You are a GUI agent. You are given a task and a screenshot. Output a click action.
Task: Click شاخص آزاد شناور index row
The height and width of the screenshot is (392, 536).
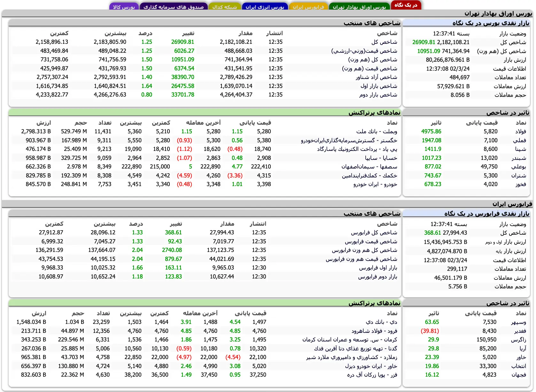[x=205, y=77]
